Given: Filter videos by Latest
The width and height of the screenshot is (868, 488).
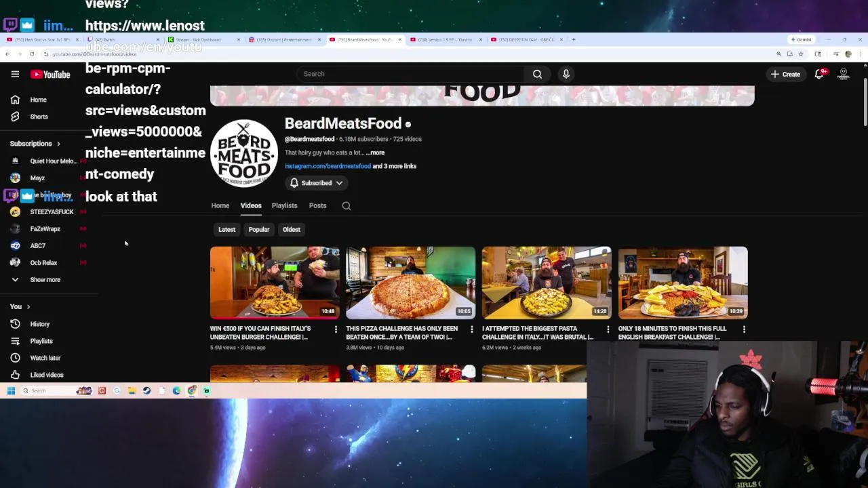Looking at the screenshot, I should point(226,230).
